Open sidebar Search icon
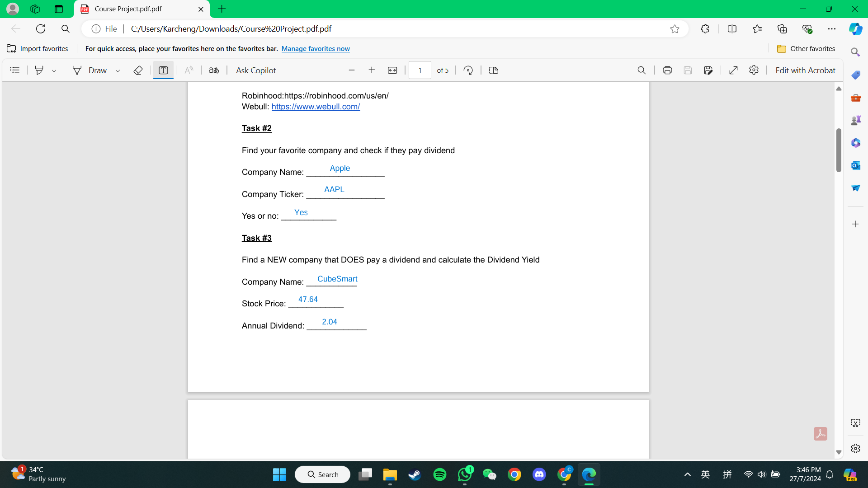 click(855, 52)
